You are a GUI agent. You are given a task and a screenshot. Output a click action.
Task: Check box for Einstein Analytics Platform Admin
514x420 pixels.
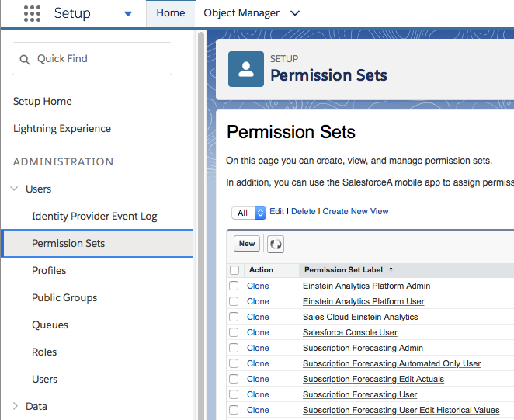pos(234,286)
